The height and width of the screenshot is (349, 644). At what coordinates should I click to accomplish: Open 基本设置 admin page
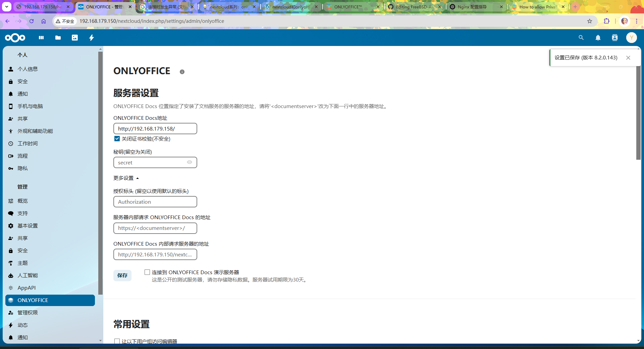click(50, 226)
